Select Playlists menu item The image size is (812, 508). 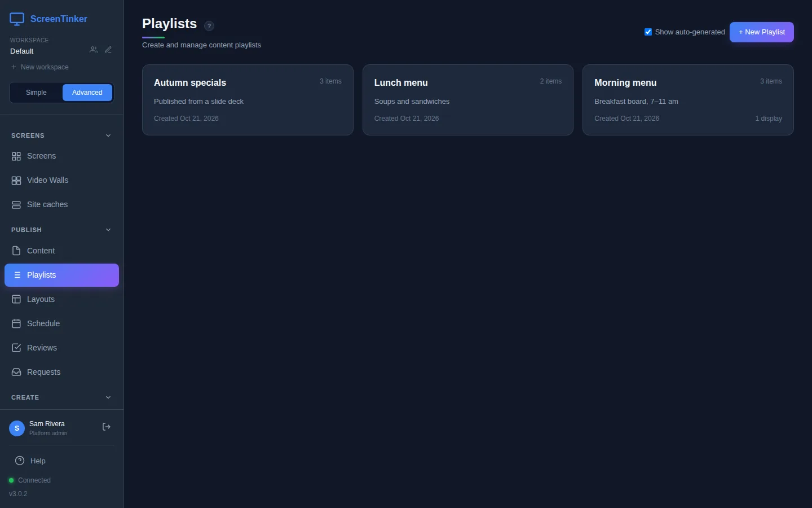tap(61, 275)
